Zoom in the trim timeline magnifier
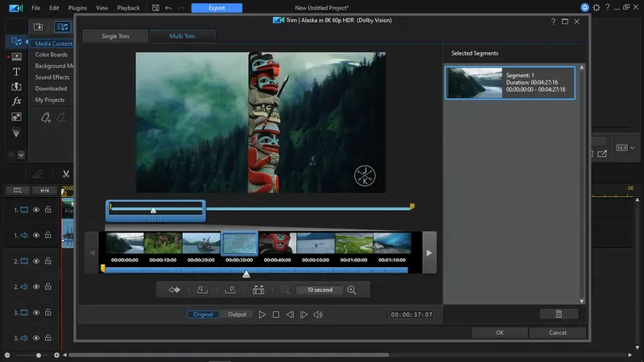 352,290
